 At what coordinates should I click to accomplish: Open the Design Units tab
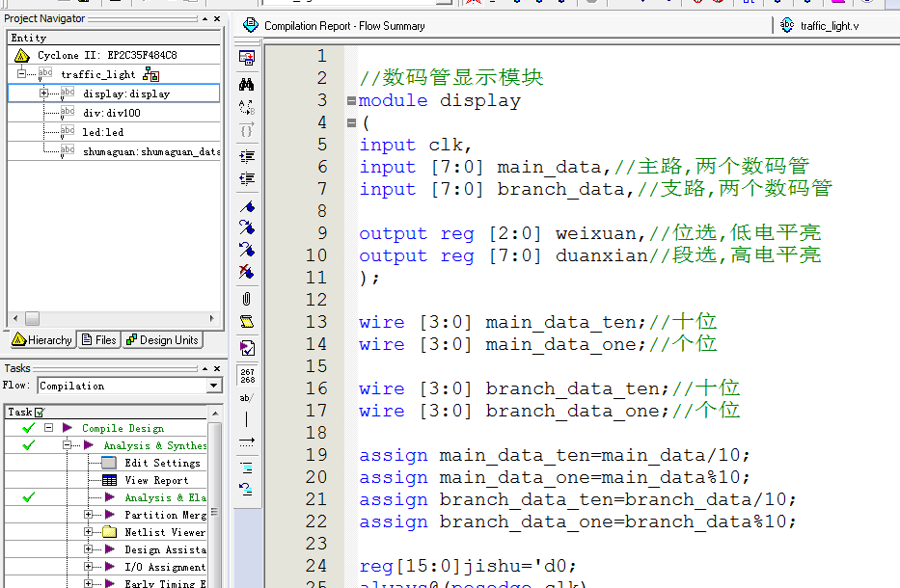(162, 340)
